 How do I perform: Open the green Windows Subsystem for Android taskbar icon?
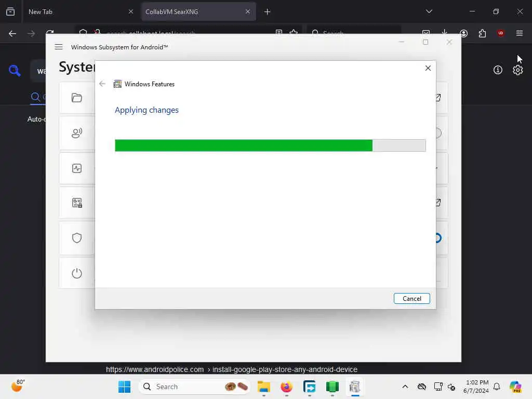click(332, 387)
